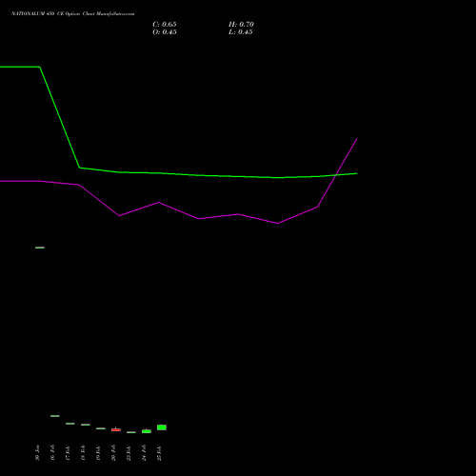Select the 17 Feb candle mark

pos(70,424)
